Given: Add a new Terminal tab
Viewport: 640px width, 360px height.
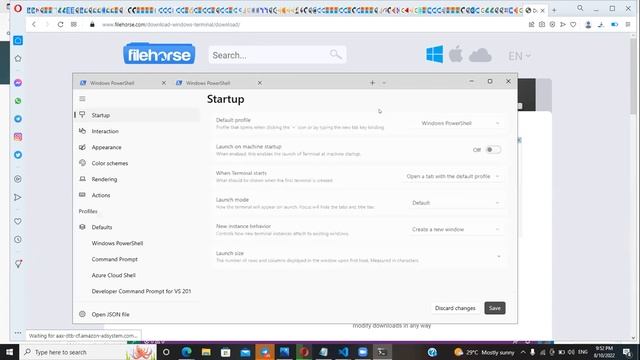Looking at the screenshot, I should point(372,83).
